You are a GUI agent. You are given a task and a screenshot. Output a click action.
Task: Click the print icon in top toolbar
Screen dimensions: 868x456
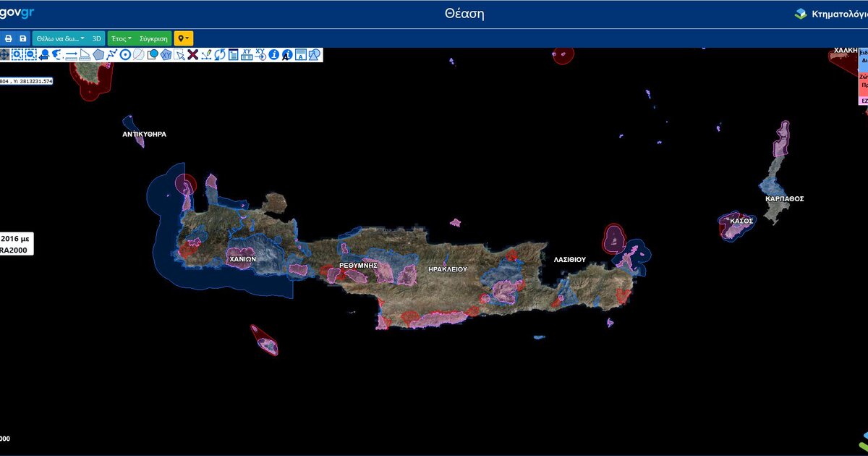(x=9, y=38)
